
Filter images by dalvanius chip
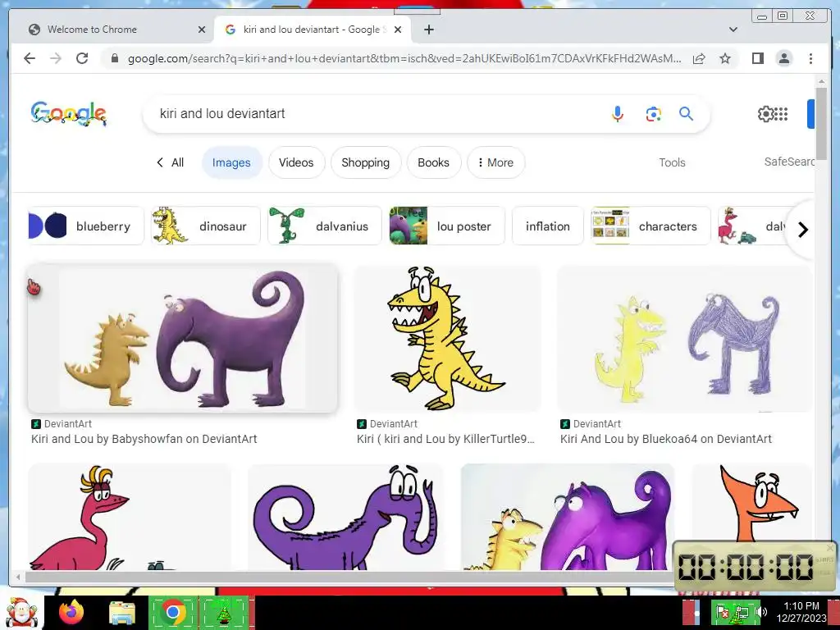325,226
